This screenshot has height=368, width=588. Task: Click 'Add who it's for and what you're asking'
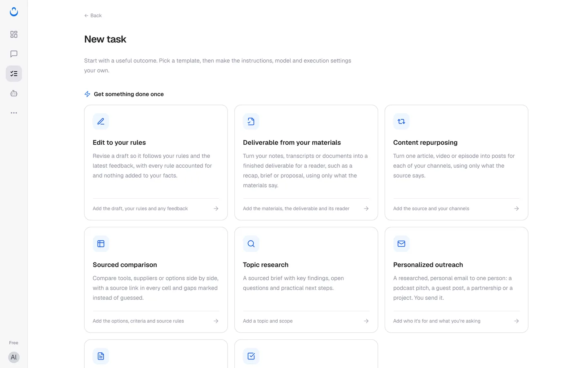tap(437, 321)
